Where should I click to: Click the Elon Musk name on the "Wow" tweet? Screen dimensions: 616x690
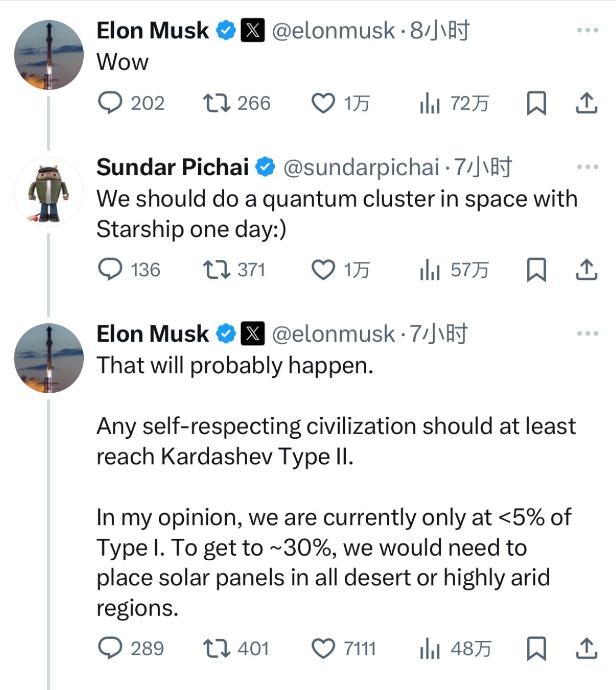point(152,31)
